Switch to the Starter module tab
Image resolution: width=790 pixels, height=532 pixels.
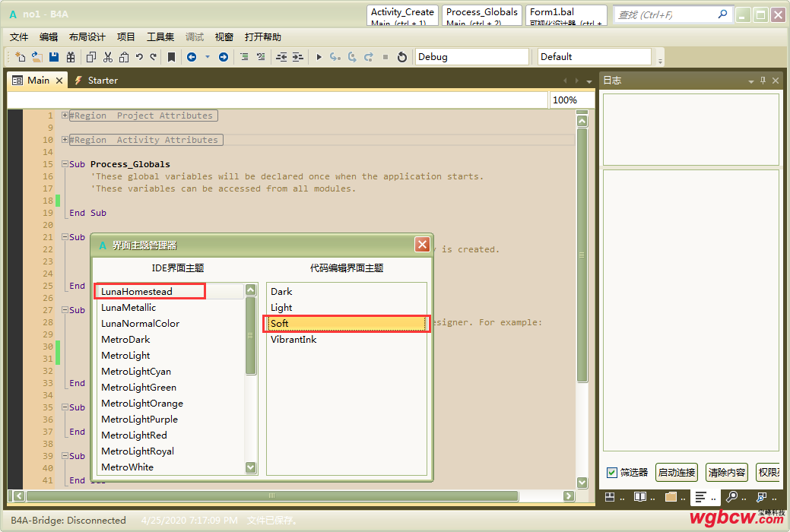[97, 81]
